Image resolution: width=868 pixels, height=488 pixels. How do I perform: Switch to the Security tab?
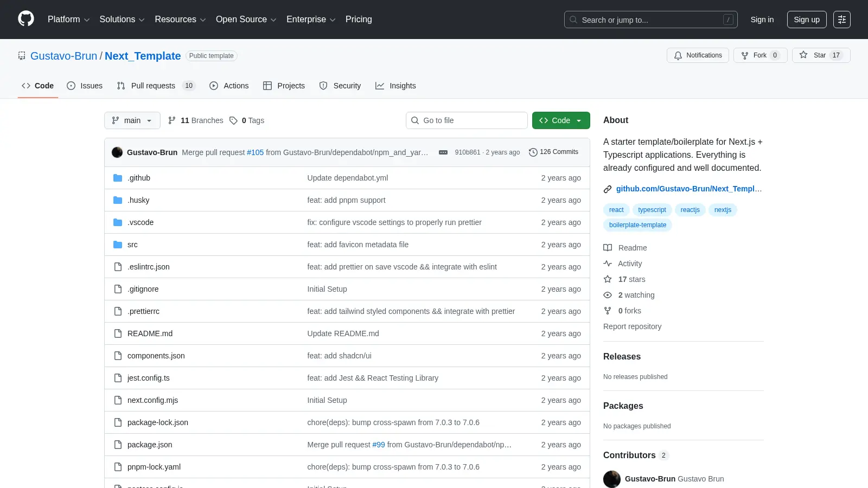pyautogui.click(x=340, y=86)
